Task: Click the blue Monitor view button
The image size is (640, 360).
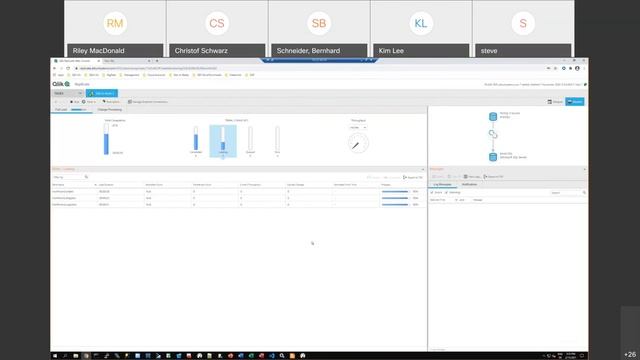Action: tap(575, 102)
